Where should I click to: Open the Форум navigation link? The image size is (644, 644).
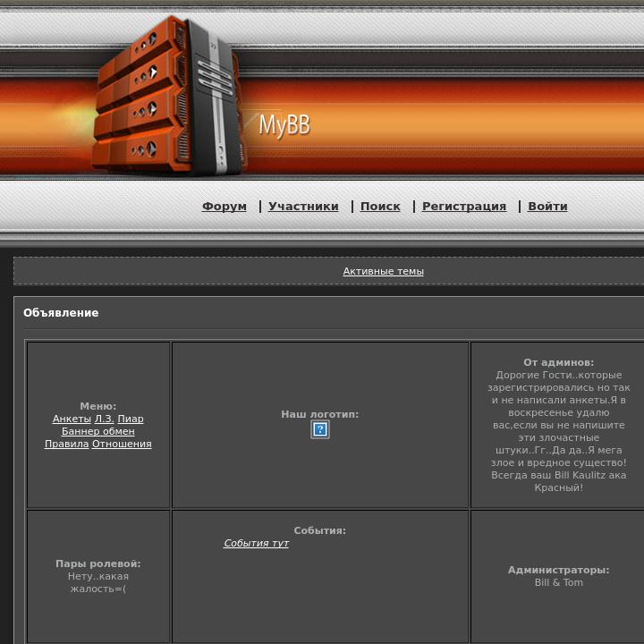pos(225,207)
